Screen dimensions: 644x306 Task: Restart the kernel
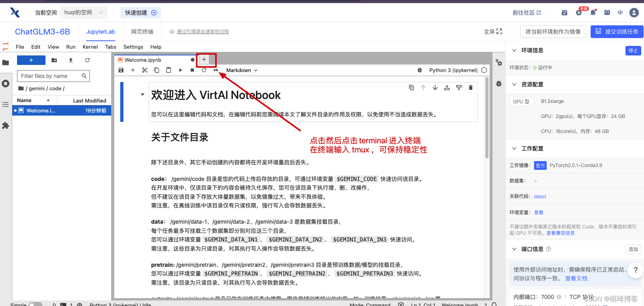point(204,70)
